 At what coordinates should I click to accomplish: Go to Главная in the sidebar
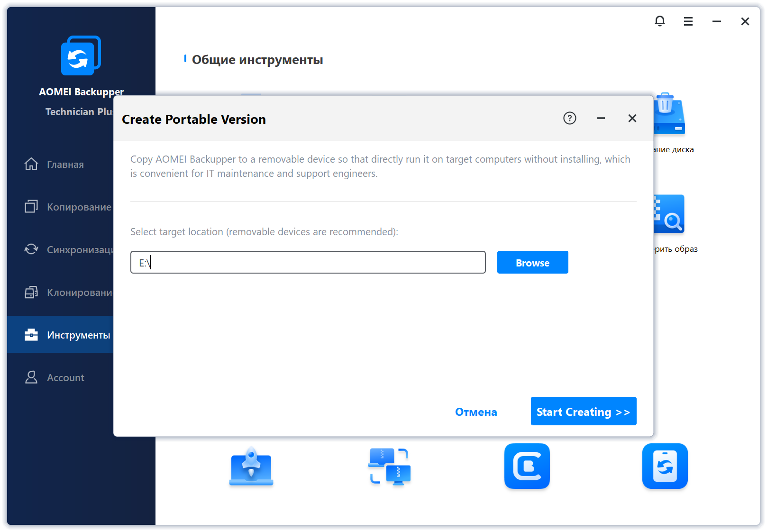pyautogui.click(x=60, y=164)
